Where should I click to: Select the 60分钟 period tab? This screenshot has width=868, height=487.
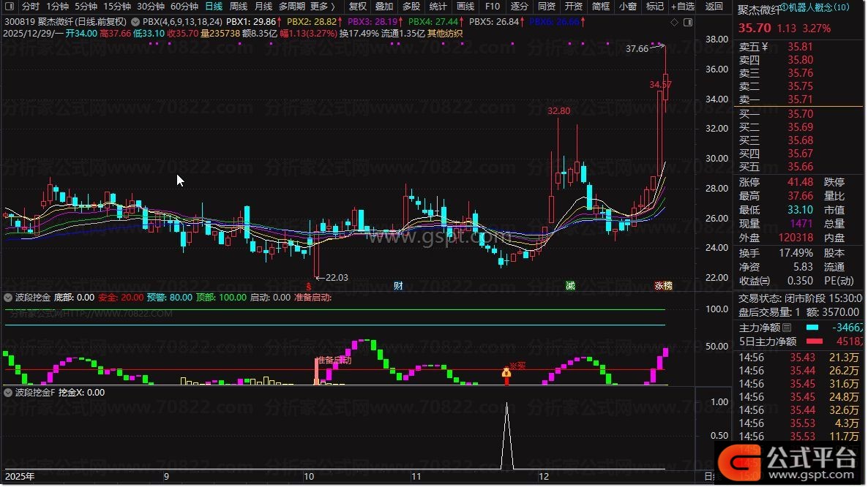184,7
